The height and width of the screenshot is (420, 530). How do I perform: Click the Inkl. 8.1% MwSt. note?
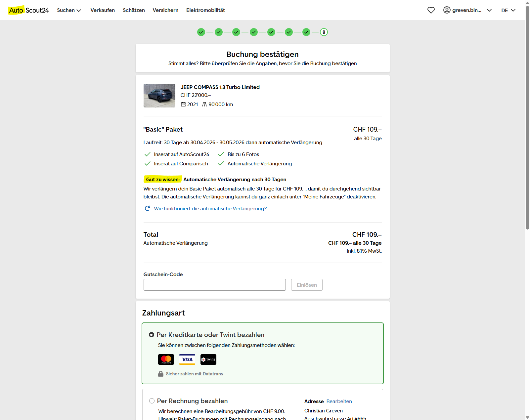coord(364,251)
